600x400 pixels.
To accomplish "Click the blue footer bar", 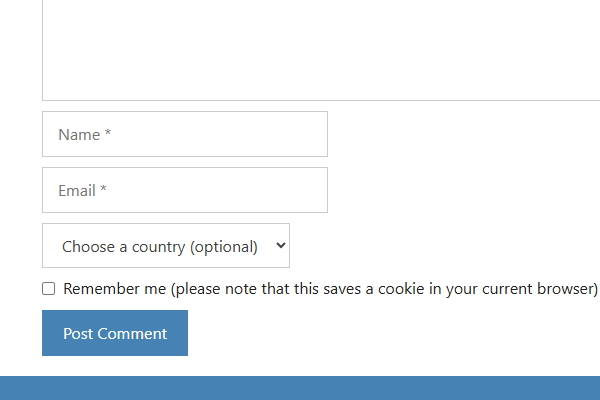I will (x=300, y=388).
